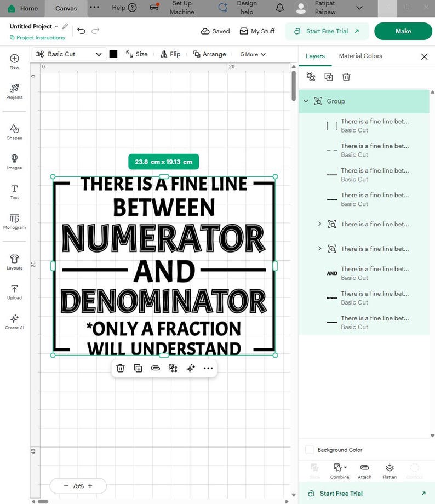Duplicate layer using Layers panel icon
Screen dimensions: 435x504
click(329, 77)
